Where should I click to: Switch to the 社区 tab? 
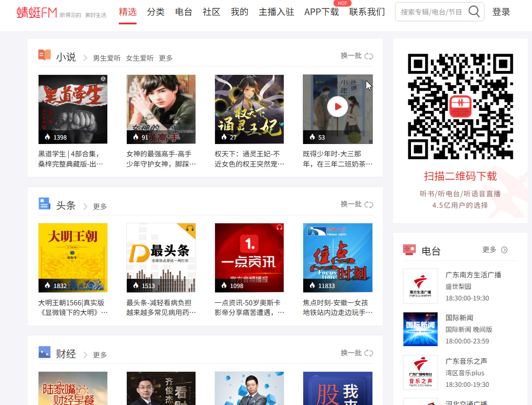pos(211,12)
